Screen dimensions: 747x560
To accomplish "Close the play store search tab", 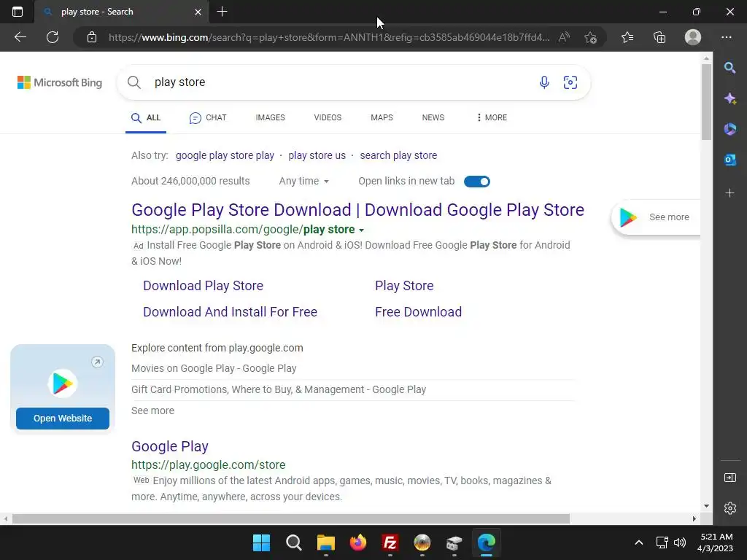I will click(198, 12).
